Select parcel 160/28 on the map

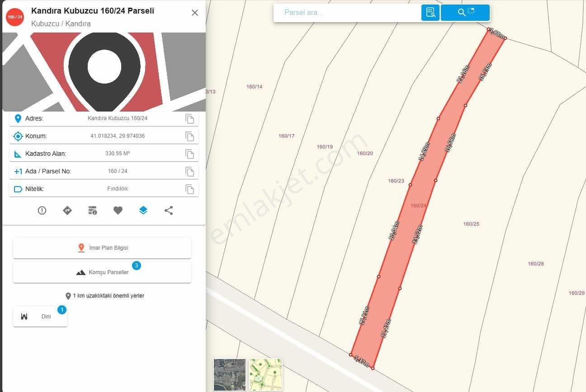(x=536, y=264)
